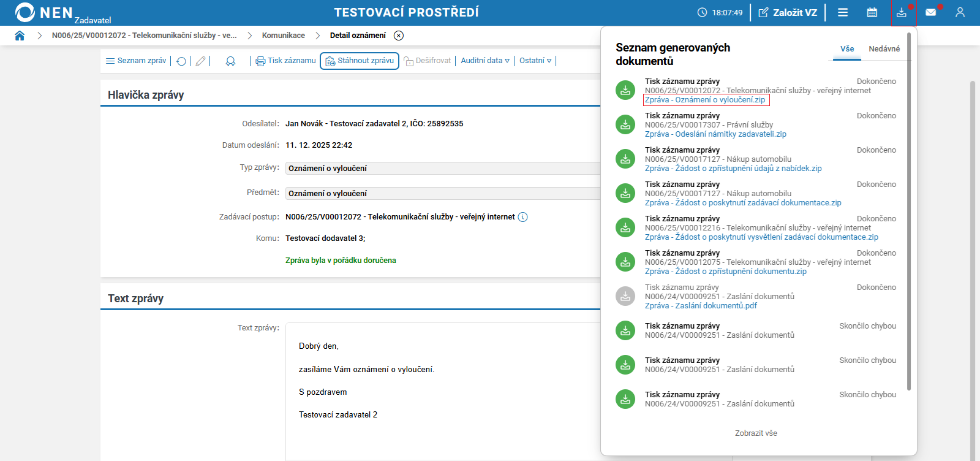The height and width of the screenshot is (461, 980).
Task: Refresh the message using the reload icon
Action: [x=181, y=61]
